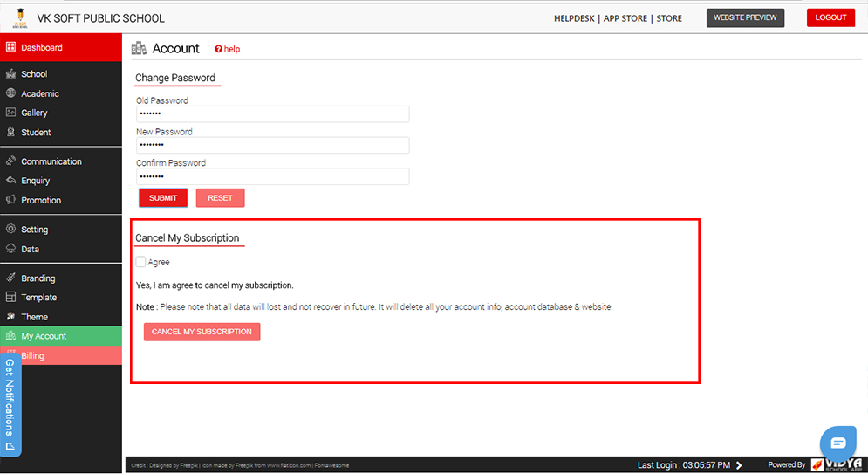Open the HELPDESK link
The width and height of the screenshot is (868, 474).
(x=574, y=18)
